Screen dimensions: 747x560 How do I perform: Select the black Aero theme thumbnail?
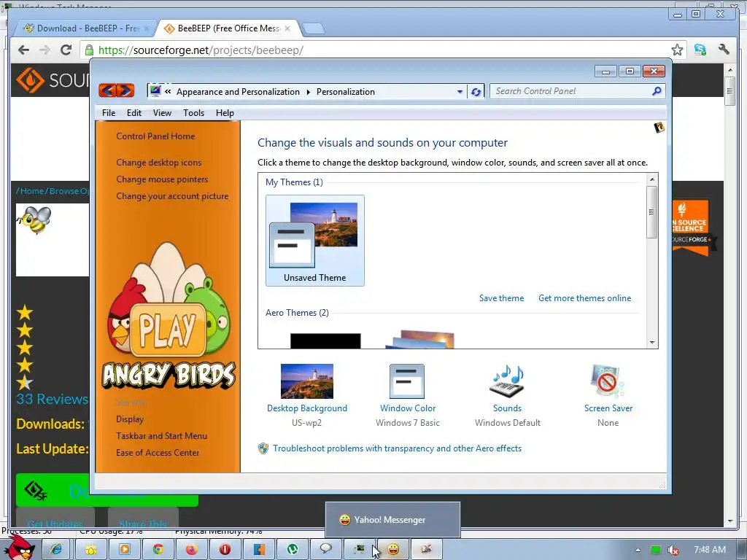tap(325, 341)
